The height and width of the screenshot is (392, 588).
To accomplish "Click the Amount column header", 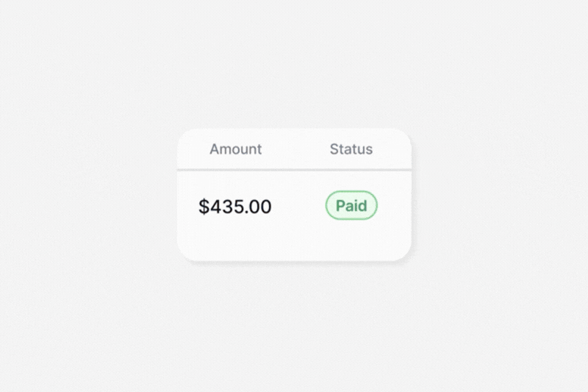I will point(235,149).
